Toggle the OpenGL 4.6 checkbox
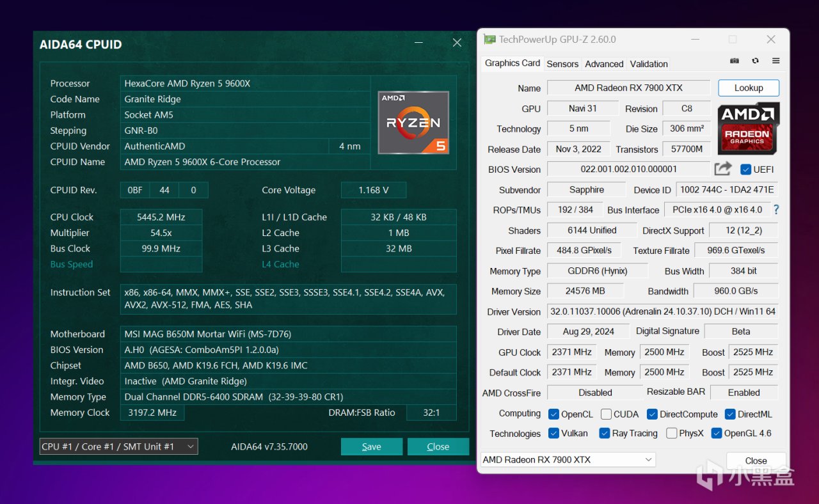The width and height of the screenshot is (819, 504). click(717, 433)
